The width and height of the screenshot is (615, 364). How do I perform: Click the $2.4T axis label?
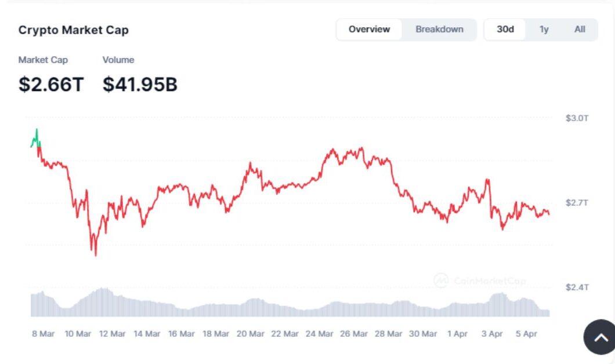click(x=577, y=287)
